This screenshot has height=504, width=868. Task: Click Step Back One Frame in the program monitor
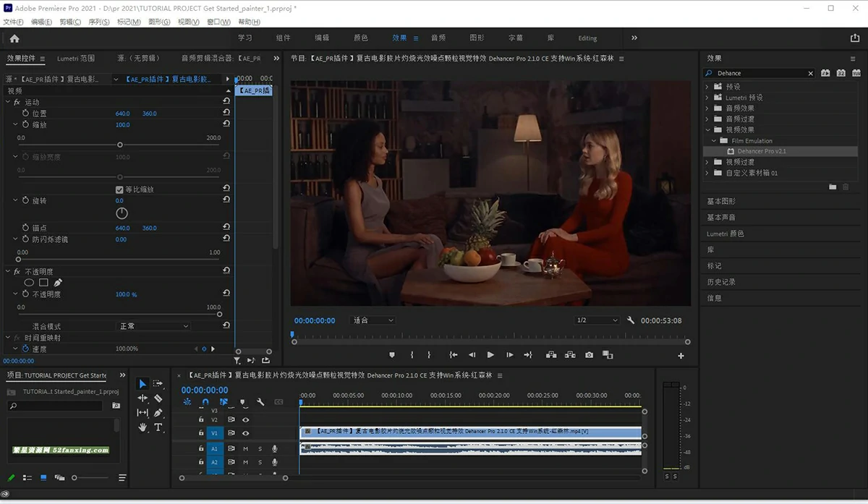pyautogui.click(x=472, y=355)
